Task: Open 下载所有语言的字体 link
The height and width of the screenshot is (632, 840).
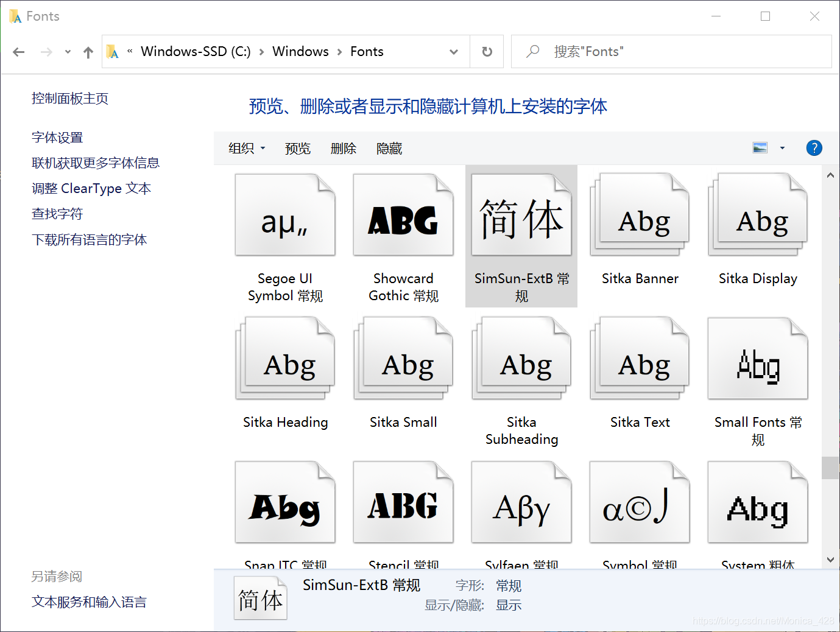Action: (x=89, y=239)
